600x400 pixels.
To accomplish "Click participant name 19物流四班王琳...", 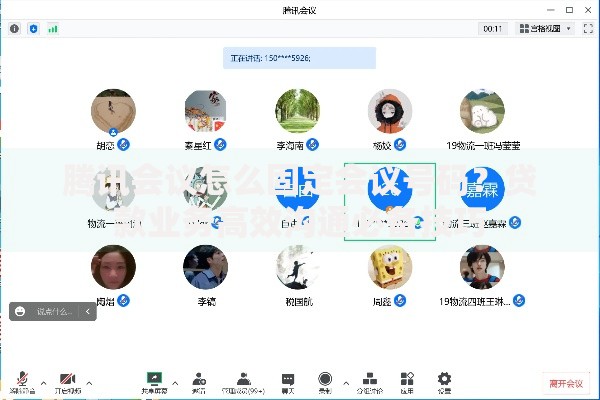I will point(474,301).
